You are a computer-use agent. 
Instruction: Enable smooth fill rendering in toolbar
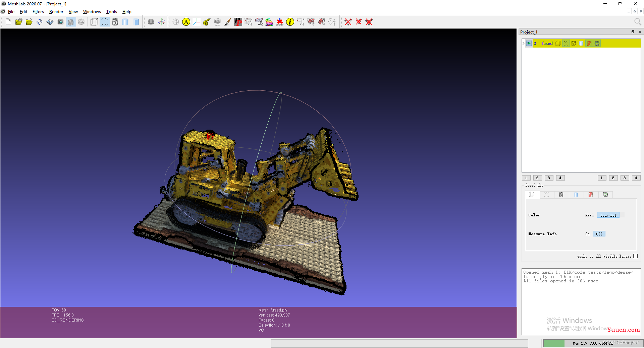136,22
